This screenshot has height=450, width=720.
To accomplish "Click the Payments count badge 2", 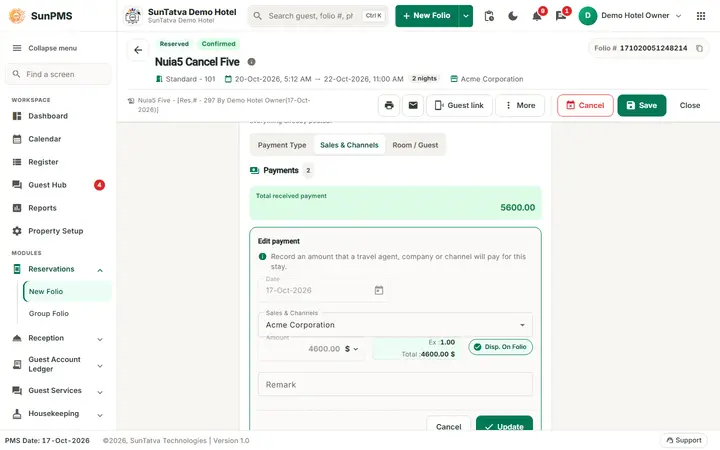I will 308,170.
